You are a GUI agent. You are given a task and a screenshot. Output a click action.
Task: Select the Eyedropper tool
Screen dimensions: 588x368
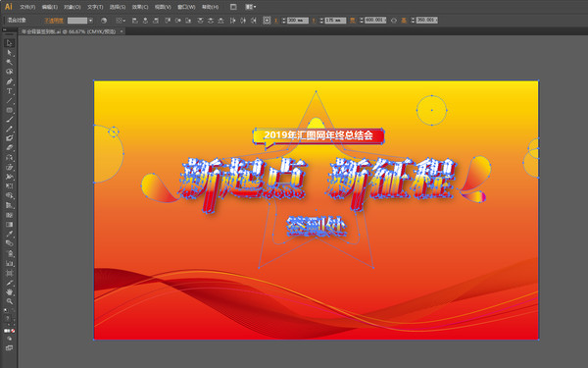[10, 234]
